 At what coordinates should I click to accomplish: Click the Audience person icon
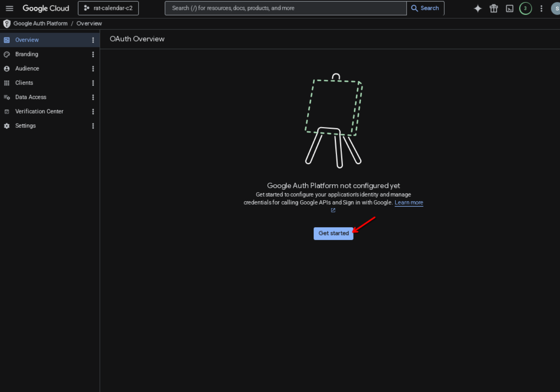tap(7, 69)
